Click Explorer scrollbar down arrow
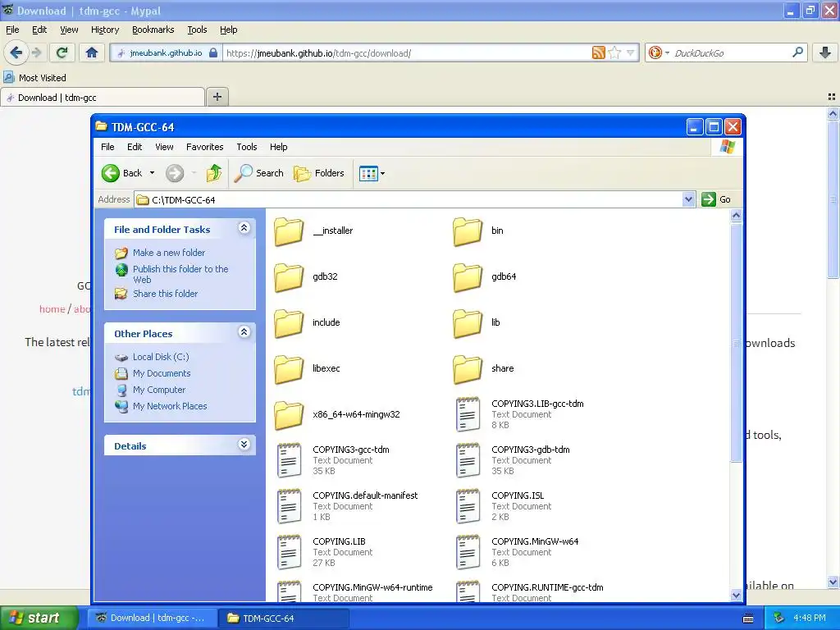The height and width of the screenshot is (630, 840). point(736,595)
